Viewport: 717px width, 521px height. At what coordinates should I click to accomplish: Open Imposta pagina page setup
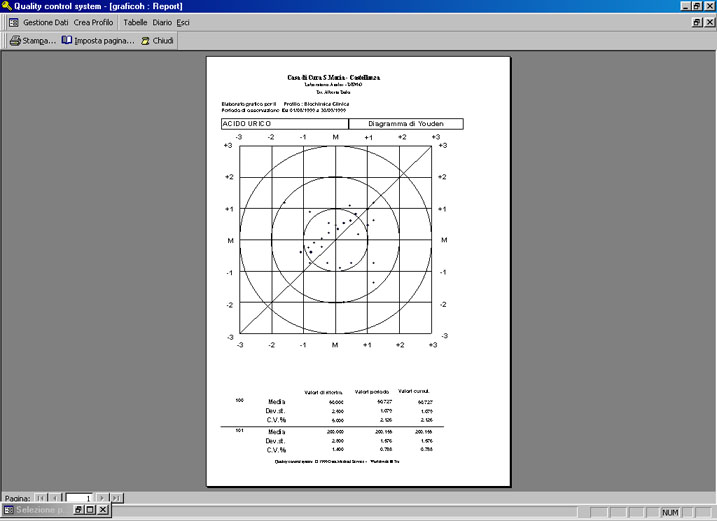tap(98, 41)
